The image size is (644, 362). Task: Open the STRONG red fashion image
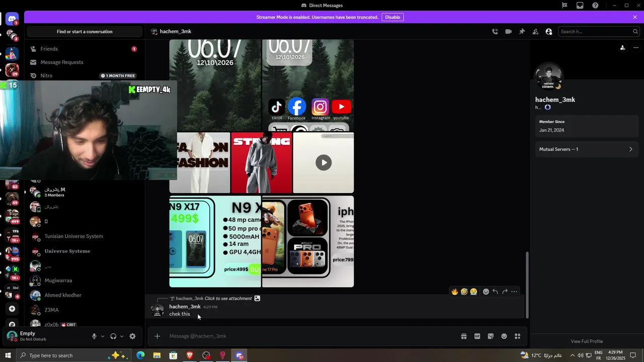pyautogui.click(x=262, y=163)
